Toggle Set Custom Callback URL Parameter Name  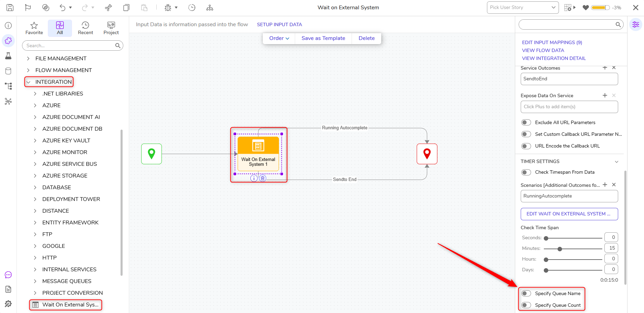[526, 134]
